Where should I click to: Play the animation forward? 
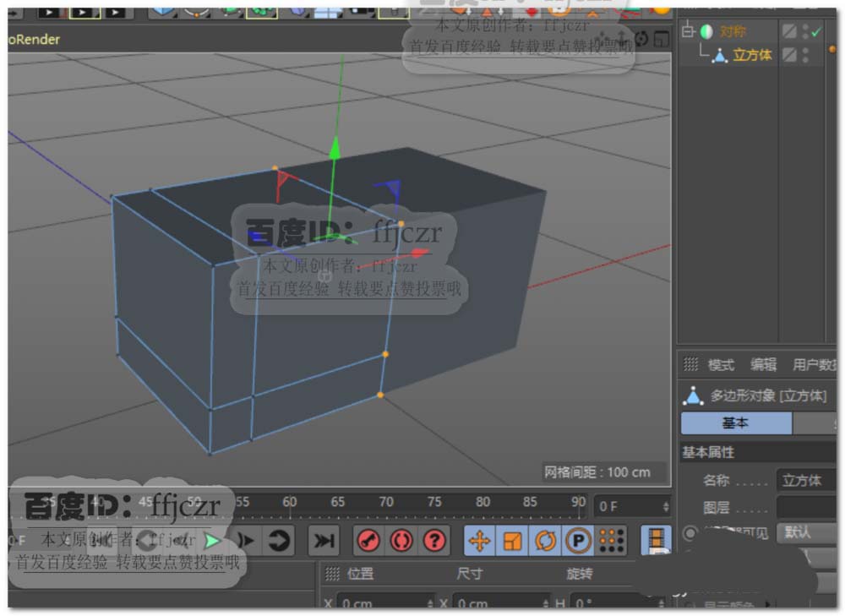click(213, 541)
